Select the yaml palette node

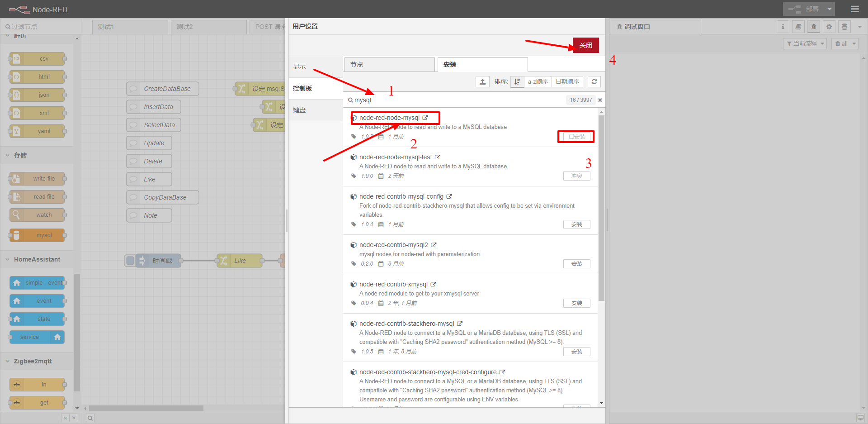[37, 131]
